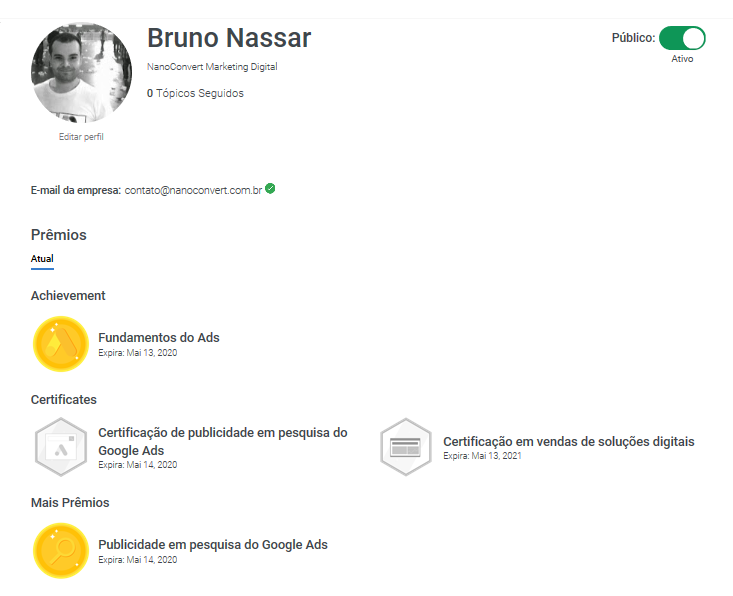Screen dimensions: 733x596
Task: Open the Fundamentos do Ads achievement title
Action: pos(159,337)
